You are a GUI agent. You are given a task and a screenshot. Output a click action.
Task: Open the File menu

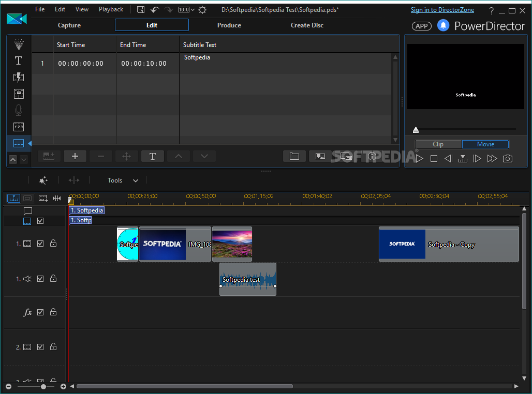[40, 9]
